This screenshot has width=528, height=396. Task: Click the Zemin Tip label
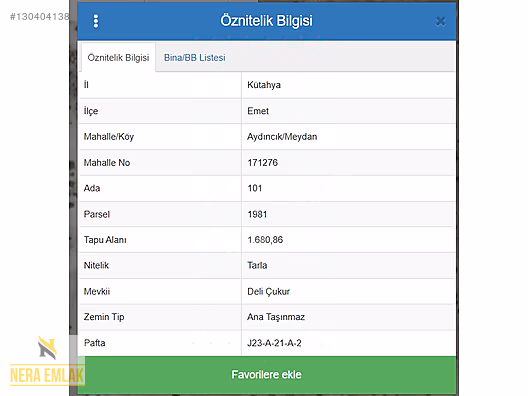pos(104,317)
